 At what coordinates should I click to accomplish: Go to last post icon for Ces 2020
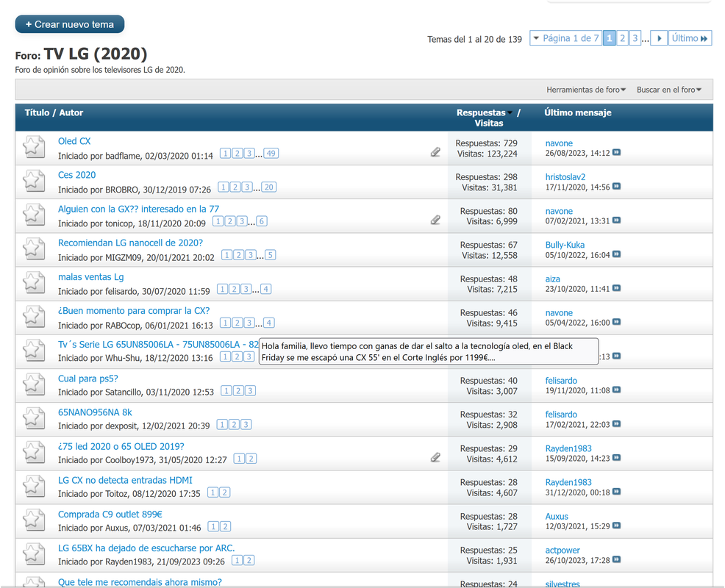(x=616, y=186)
